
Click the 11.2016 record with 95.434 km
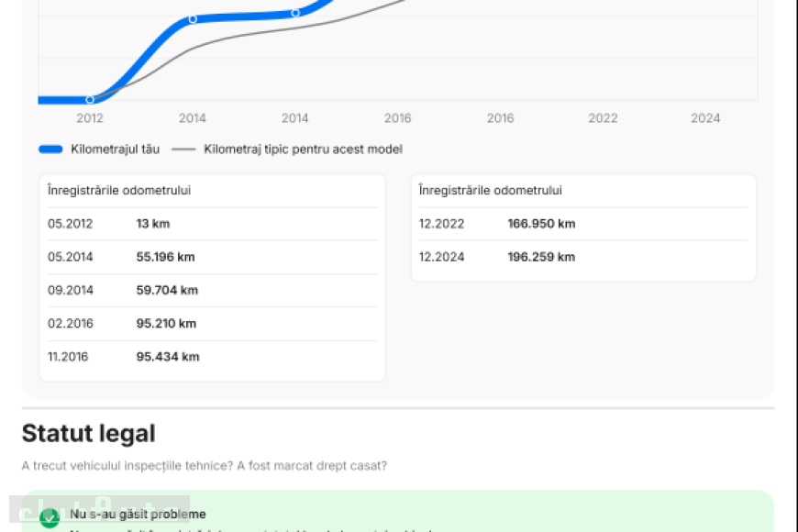[212, 356]
